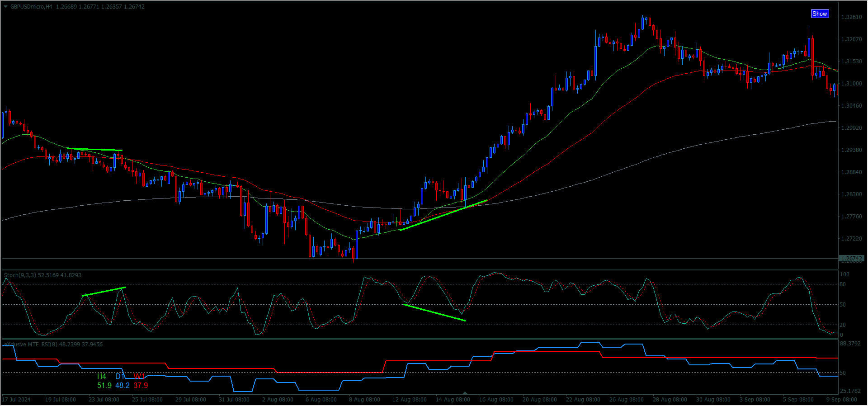Select the rising green trendline in the Stochastic panel
This screenshot has height=406, width=868.
[104, 292]
